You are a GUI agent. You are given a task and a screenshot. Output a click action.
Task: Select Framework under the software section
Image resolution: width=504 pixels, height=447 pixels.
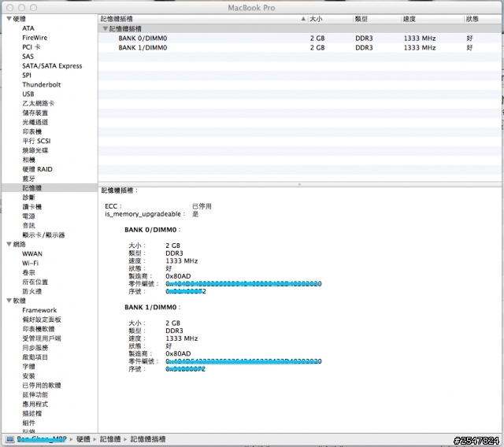coord(39,310)
